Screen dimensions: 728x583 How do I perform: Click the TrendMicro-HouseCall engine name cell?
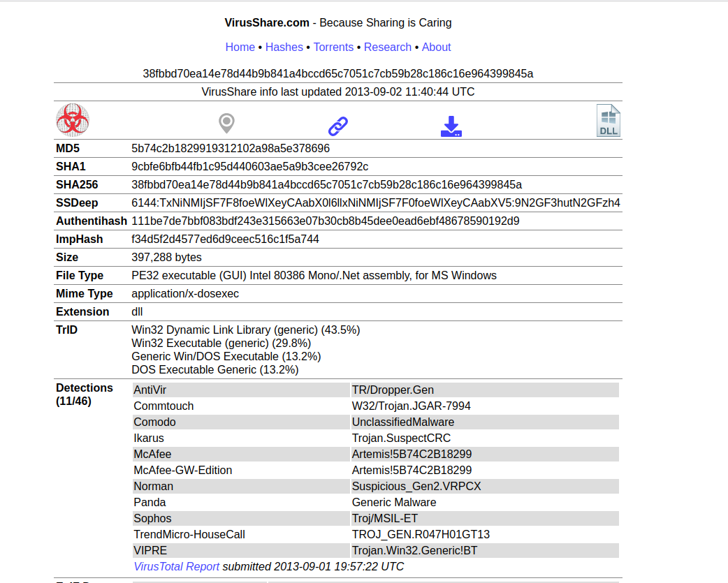pos(241,535)
